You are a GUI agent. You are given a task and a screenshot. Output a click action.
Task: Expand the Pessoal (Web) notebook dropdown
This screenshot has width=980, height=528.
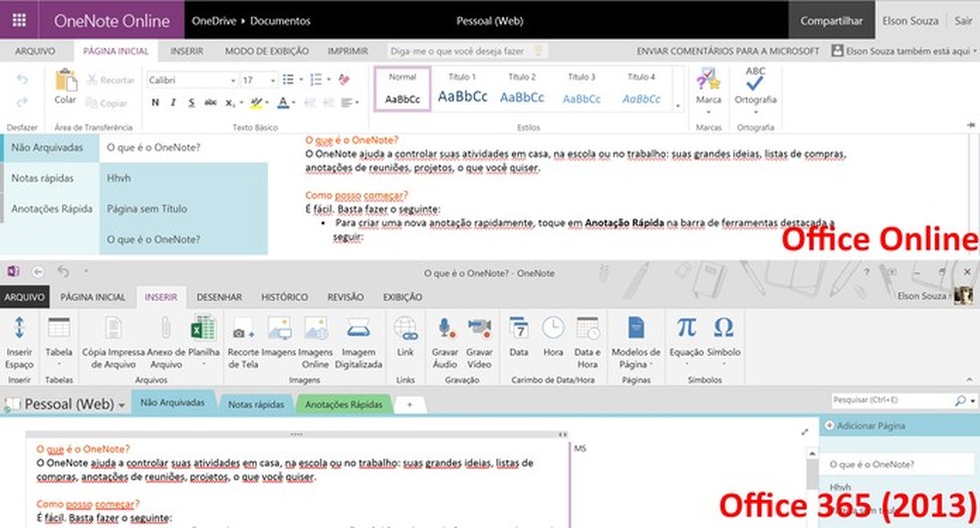[122, 405]
